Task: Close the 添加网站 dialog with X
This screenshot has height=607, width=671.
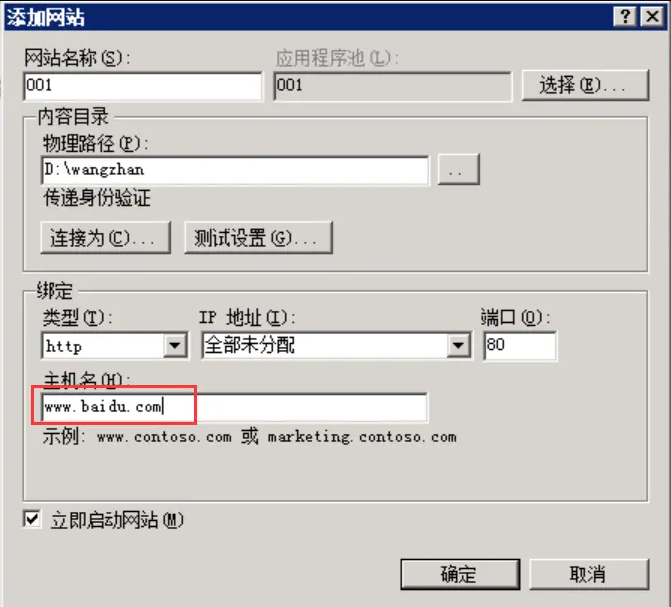Action: (x=653, y=17)
